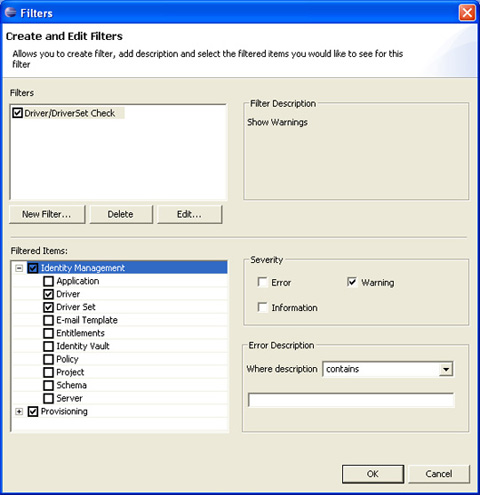The width and height of the screenshot is (480, 495).
Task: Select the Driver/DriverSet Check filter
Action: pyautogui.click(x=70, y=113)
